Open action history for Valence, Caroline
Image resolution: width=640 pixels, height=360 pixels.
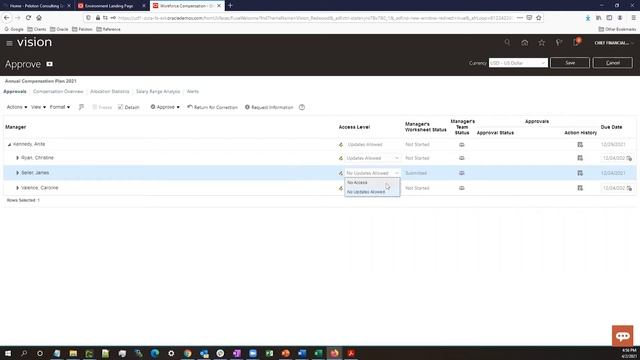pyautogui.click(x=580, y=188)
